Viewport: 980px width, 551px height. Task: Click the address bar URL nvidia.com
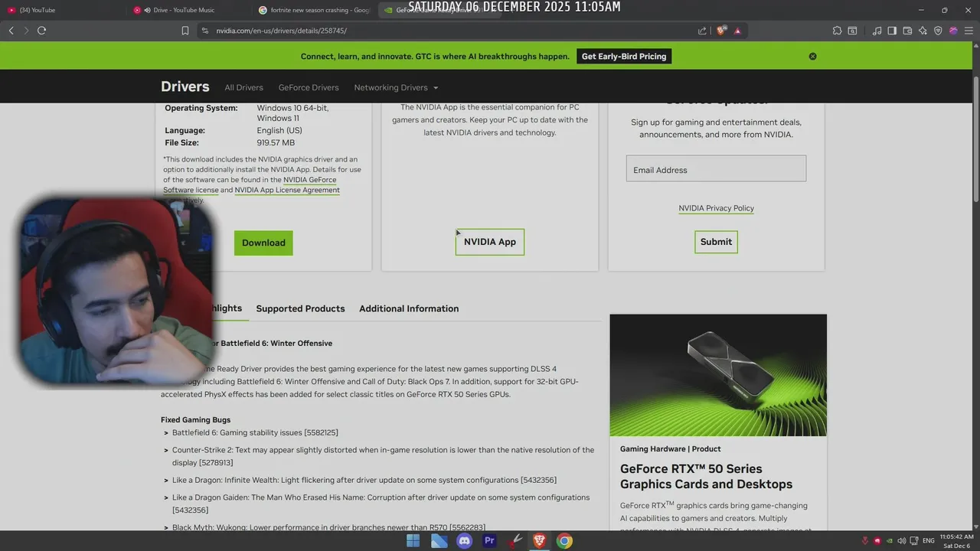(x=281, y=31)
